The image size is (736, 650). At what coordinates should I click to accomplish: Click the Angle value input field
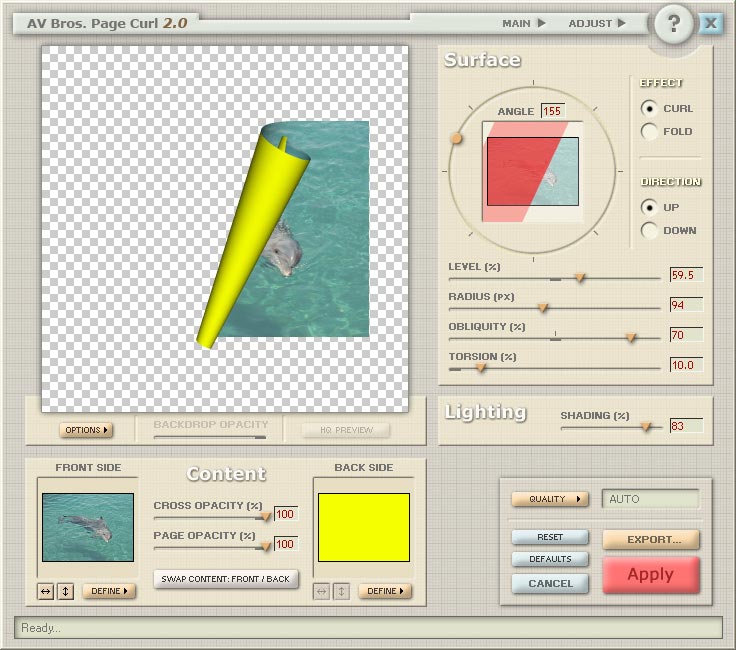552,111
